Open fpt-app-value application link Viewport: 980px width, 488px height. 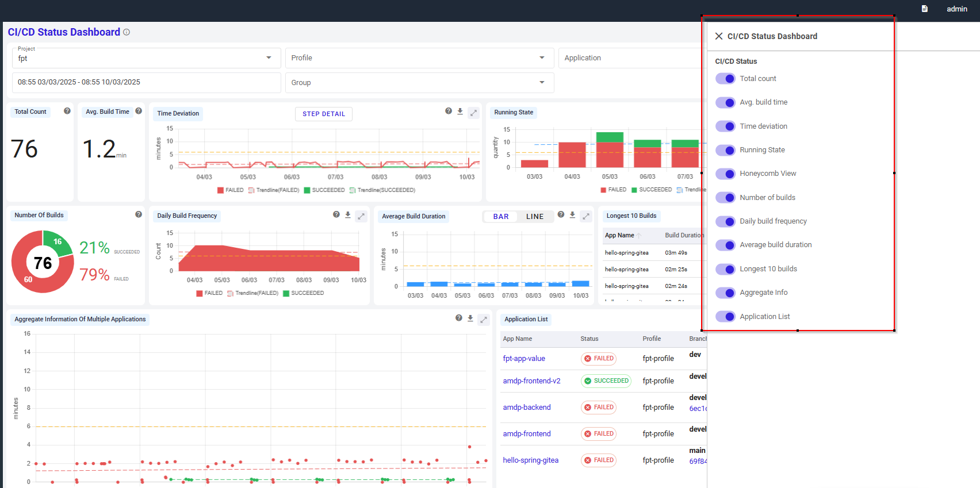(x=524, y=359)
